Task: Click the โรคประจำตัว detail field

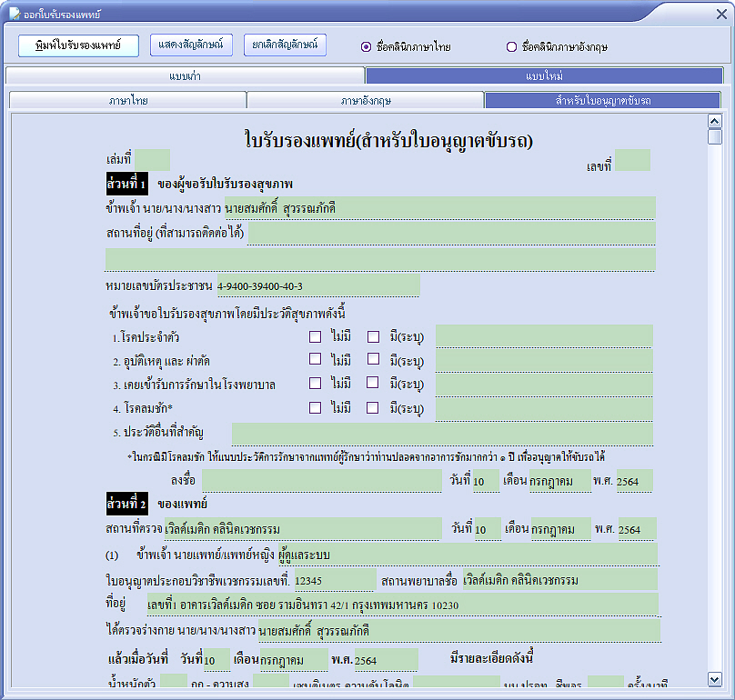Action: coord(544,336)
